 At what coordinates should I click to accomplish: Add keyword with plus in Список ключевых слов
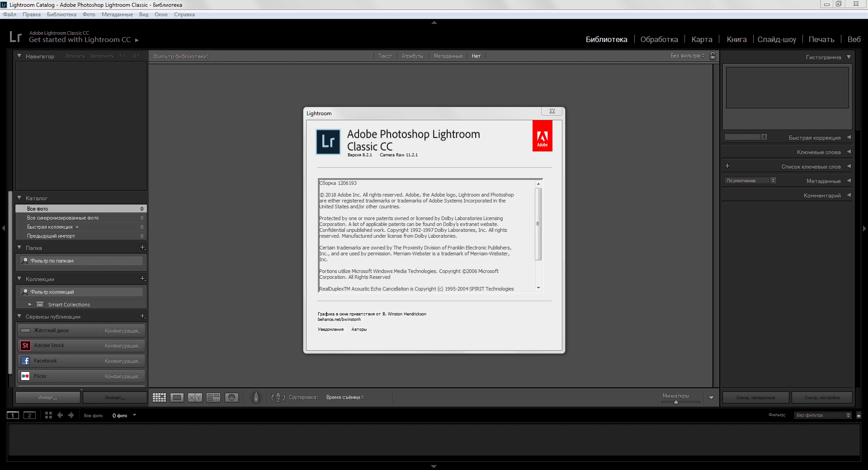(727, 166)
